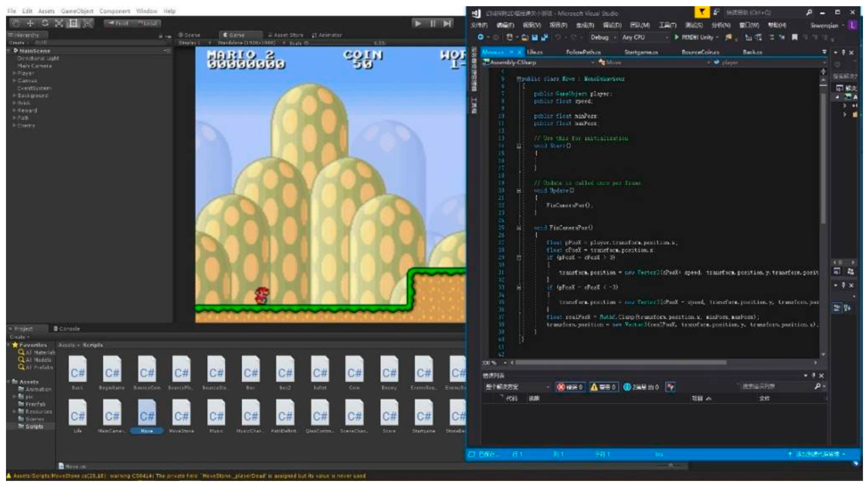Screen dimensions: 868x488
Task: Open the GameObject menu
Action: pyautogui.click(x=77, y=11)
